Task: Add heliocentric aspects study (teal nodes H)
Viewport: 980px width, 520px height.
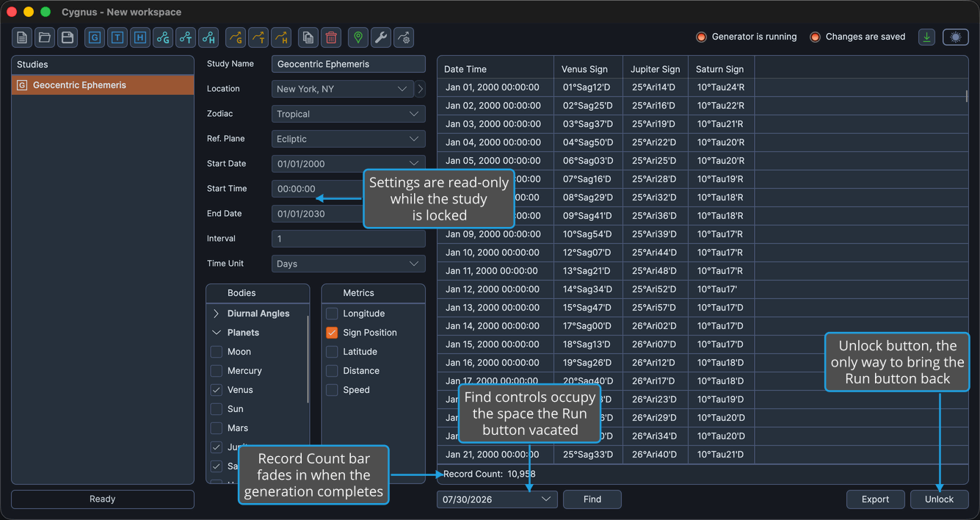Action: click(208, 37)
